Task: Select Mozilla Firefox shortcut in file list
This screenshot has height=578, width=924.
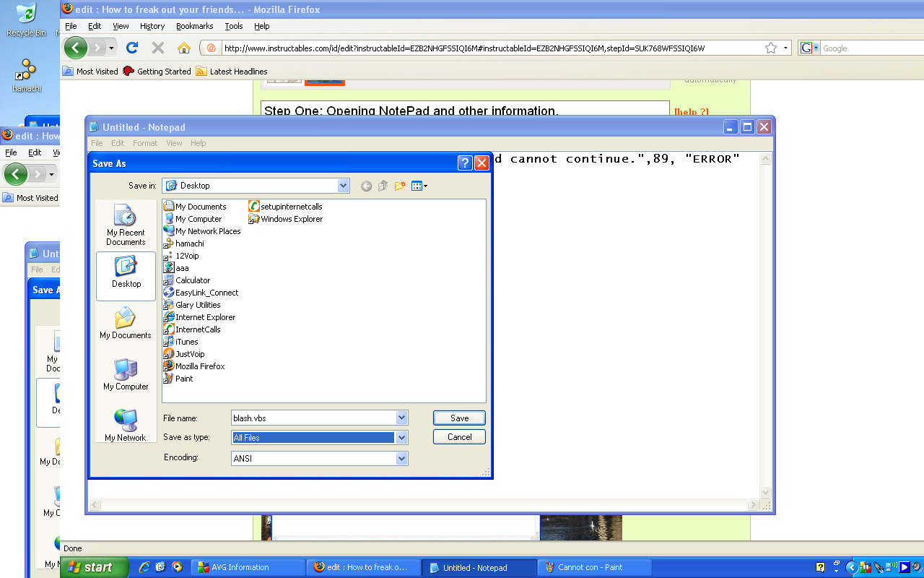Action: coord(194,366)
